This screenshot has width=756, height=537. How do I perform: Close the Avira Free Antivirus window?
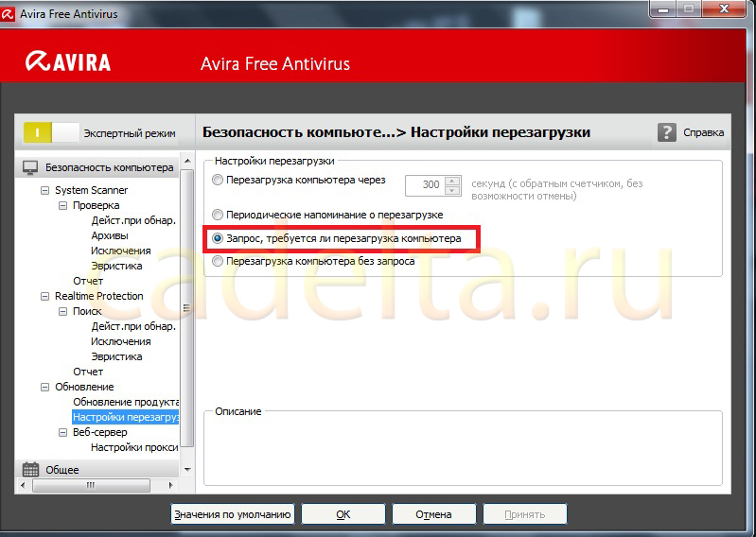point(725,9)
